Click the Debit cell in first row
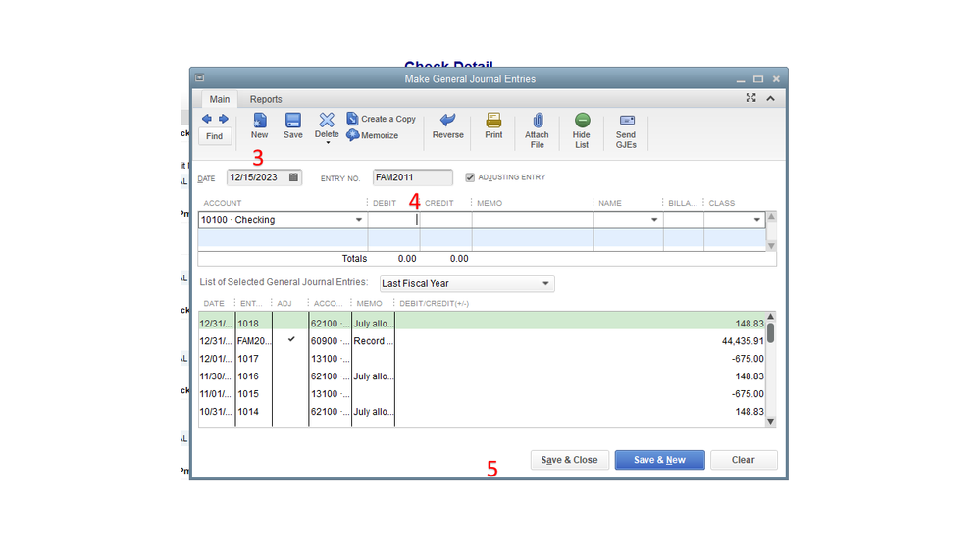This screenshot has height=551, width=980. [393, 220]
